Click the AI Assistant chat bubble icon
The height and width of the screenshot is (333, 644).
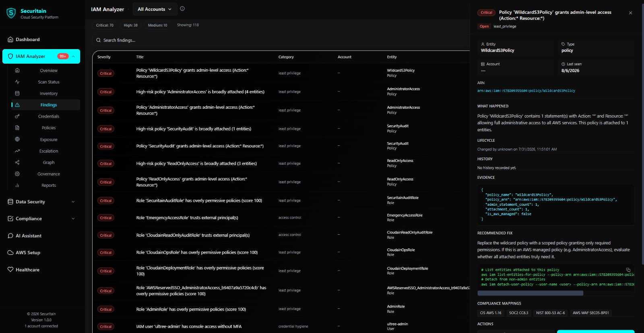[10, 236]
